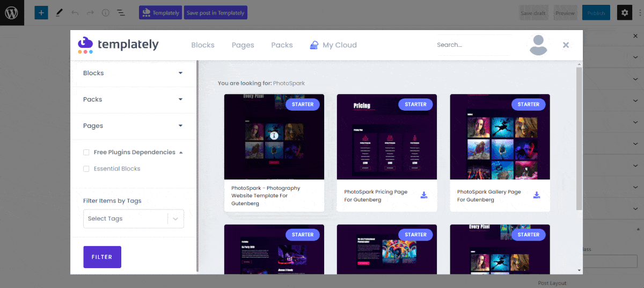Viewport: 644px width, 288px height.
Task: Tick the Essential Blocks checkbox
Action: pyautogui.click(x=86, y=169)
